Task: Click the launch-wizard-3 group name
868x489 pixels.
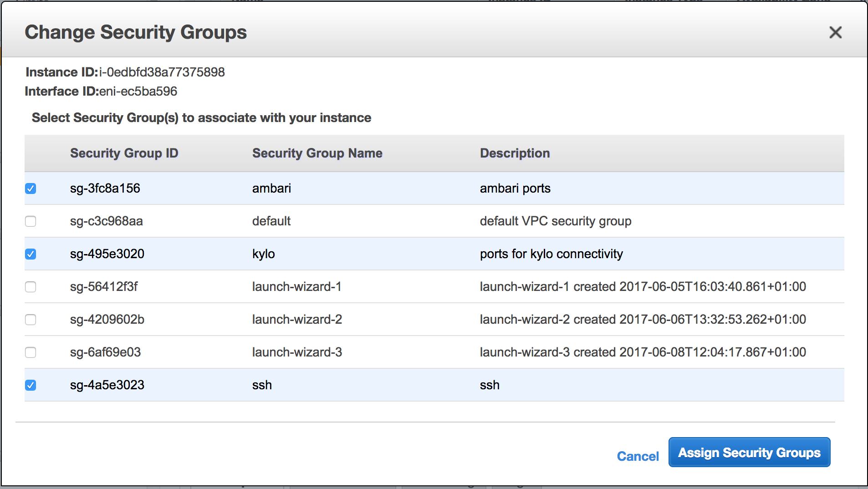Action: 297,352
